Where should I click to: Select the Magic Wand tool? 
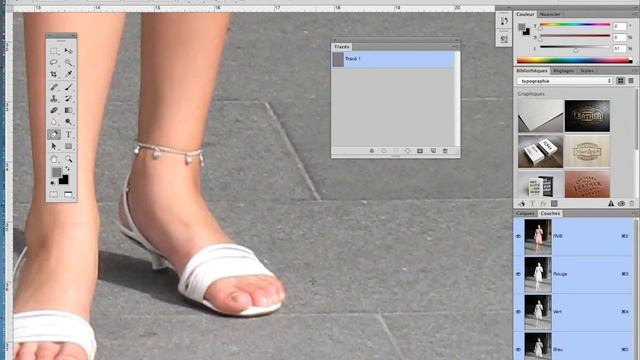tap(69, 62)
